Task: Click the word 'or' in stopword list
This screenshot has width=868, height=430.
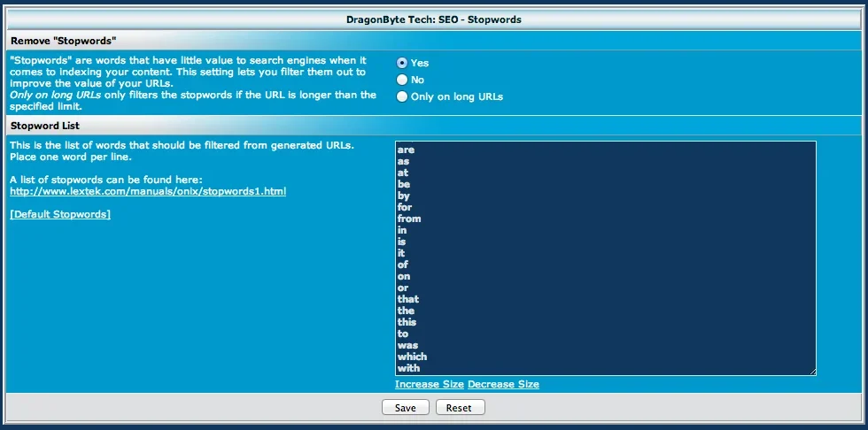Action: [x=402, y=288]
